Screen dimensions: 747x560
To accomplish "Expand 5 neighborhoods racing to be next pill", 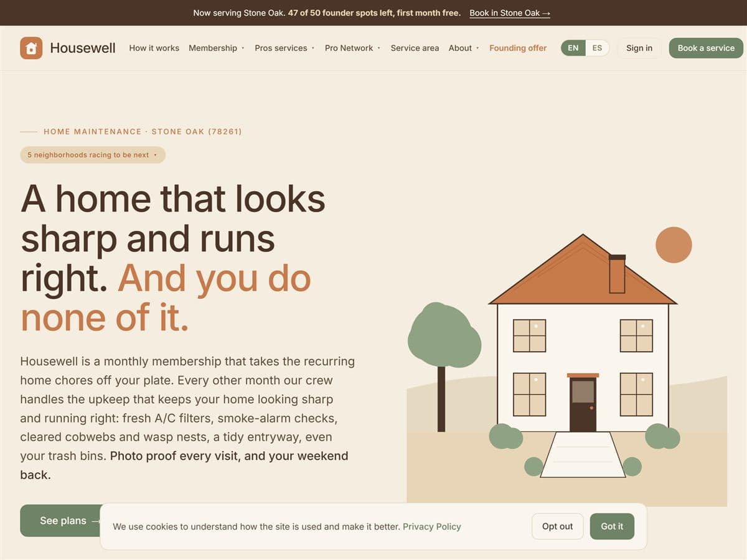I will click(93, 155).
